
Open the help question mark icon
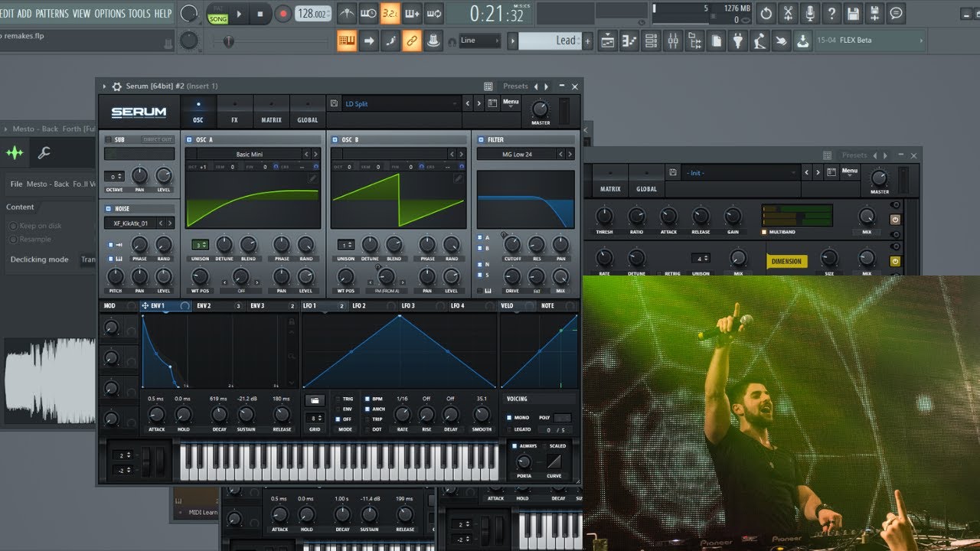click(x=831, y=14)
